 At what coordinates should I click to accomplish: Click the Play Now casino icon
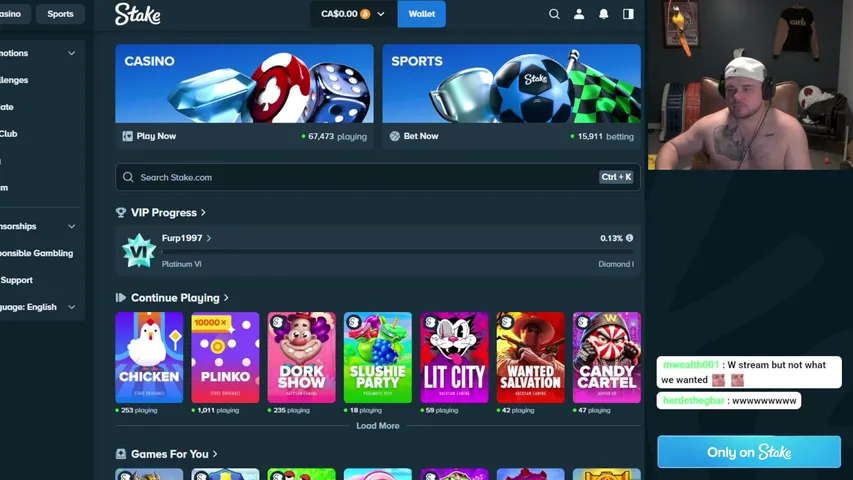127,136
